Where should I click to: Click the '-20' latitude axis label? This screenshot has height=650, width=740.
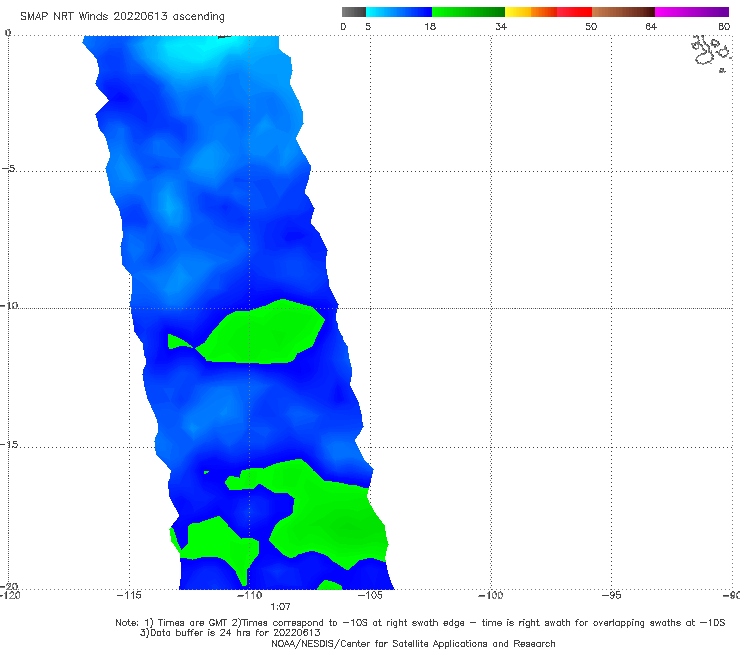pos(9,586)
